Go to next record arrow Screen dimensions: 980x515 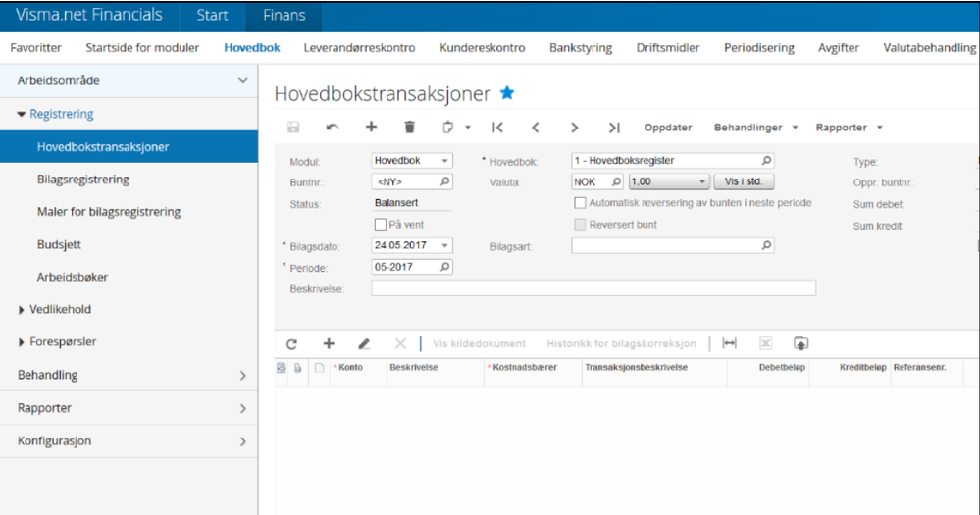[575, 127]
